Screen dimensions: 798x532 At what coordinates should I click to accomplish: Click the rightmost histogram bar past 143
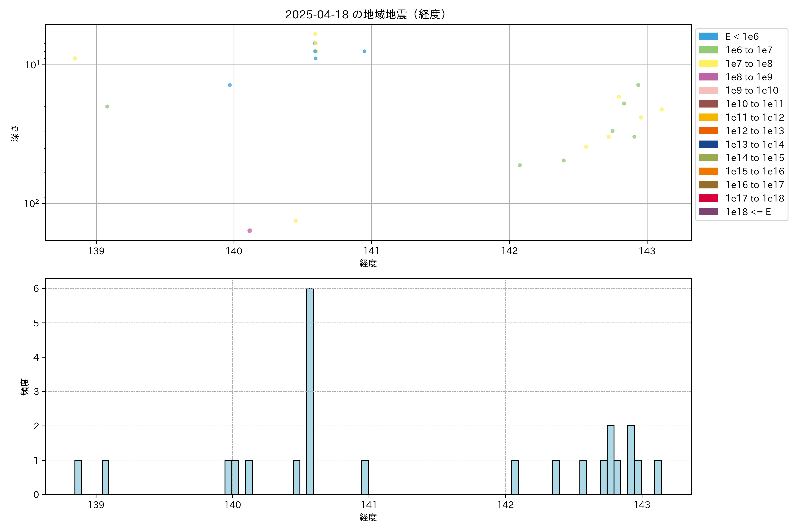click(658, 477)
